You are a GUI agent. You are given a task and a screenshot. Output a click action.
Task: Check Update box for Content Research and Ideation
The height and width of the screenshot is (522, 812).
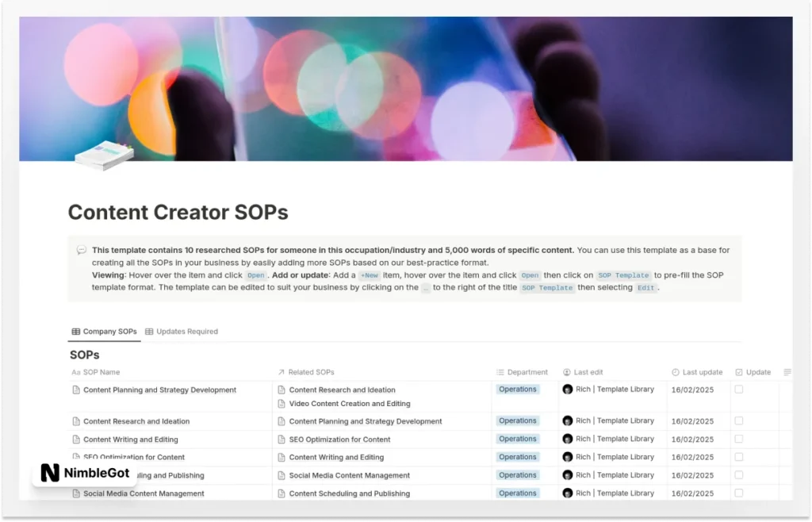(739, 421)
